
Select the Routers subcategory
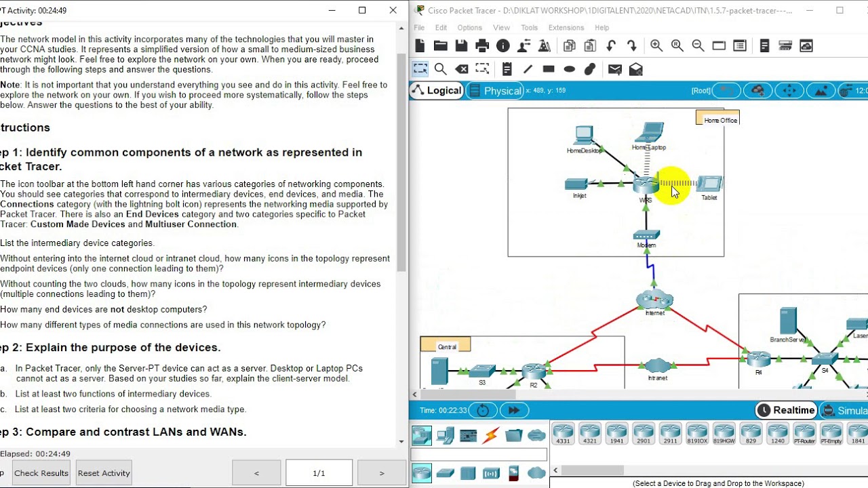[422, 473]
